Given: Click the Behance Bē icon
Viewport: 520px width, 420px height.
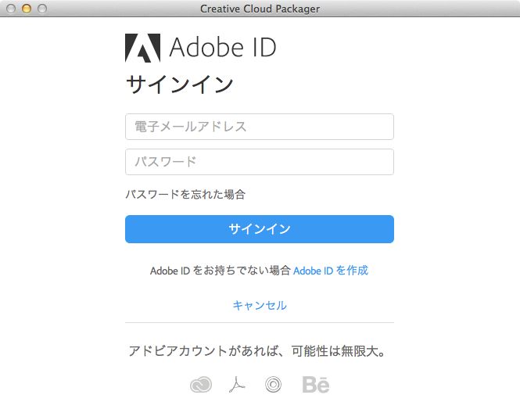Looking at the screenshot, I should click(316, 385).
